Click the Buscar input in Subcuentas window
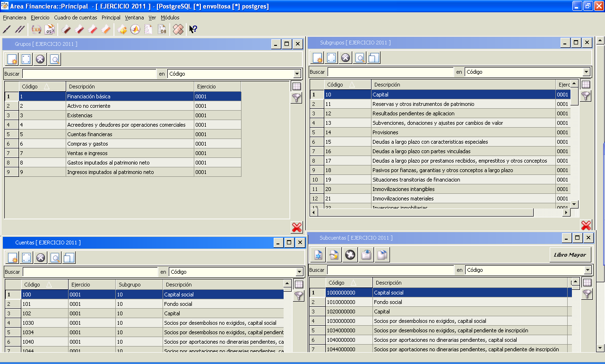The image size is (605, 364). (390, 270)
